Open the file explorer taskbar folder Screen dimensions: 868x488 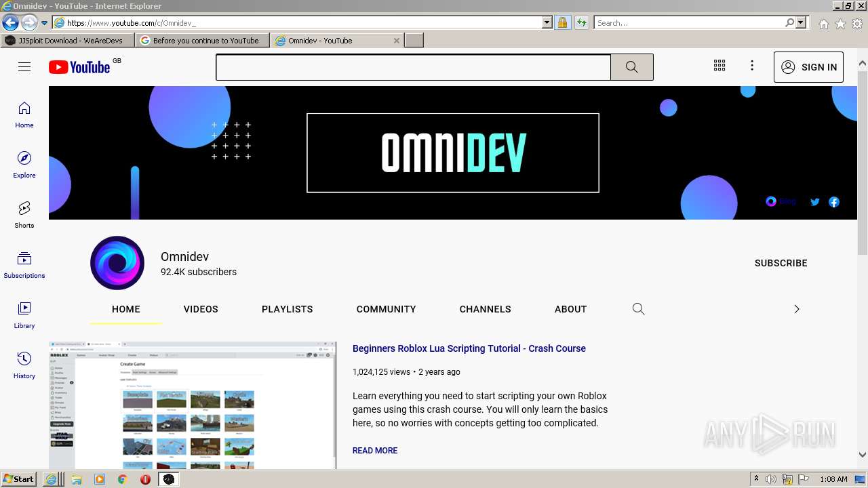(x=77, y=479)
